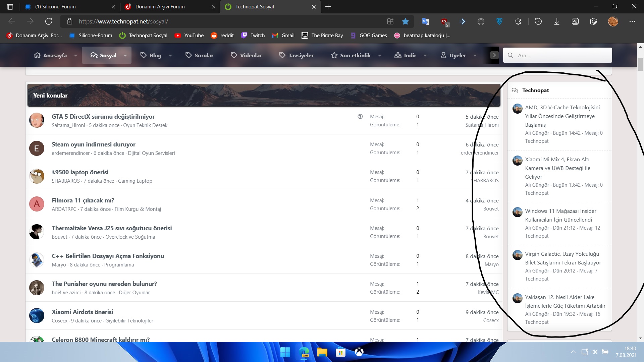Screen dimensions: 644x362
Task: Expand the Anasayfa dropdown arrow
Action: click(75, 56)
